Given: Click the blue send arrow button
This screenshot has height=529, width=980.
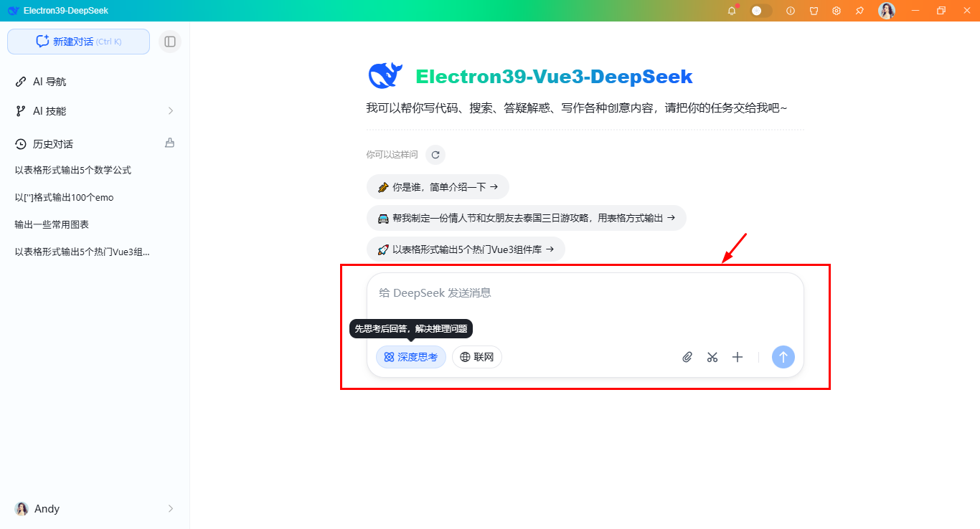Looking at the screenshot, I should tap(783, 356).
